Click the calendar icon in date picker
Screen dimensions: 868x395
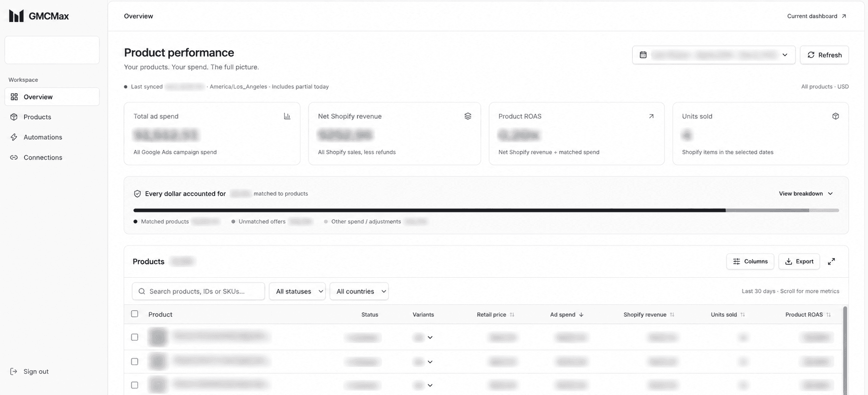[x=643, y=55]
